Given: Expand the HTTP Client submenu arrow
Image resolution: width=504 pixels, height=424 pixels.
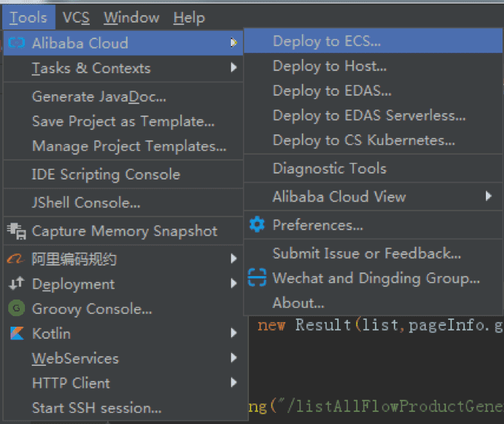Looking at the screenshot, I should (234, 383).
